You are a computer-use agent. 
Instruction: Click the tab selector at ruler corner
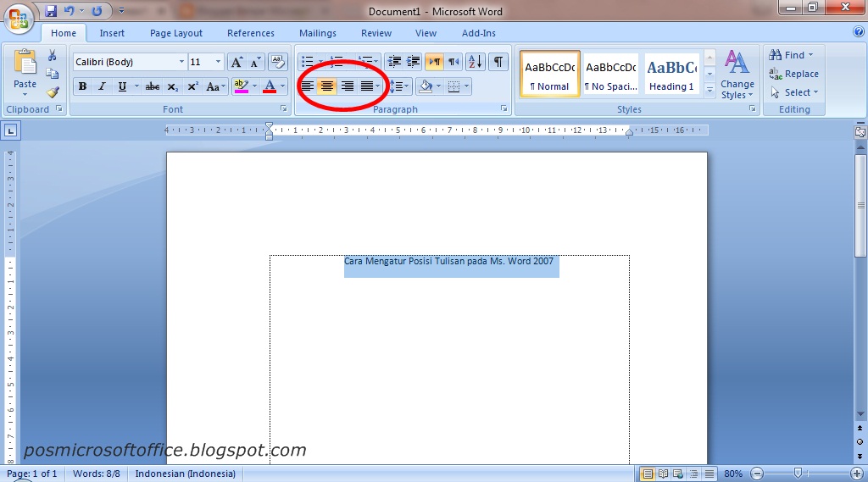10,130
